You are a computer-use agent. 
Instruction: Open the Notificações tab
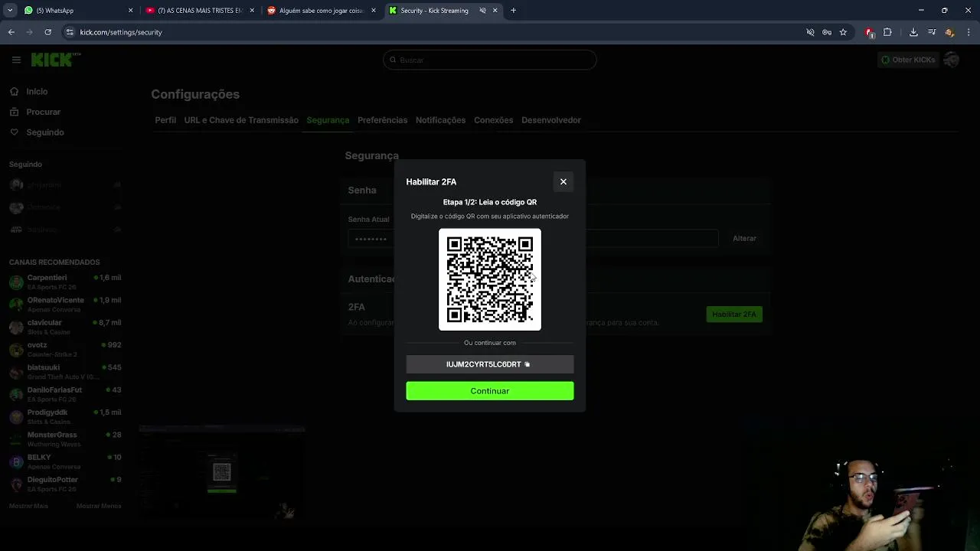point(440,120)
